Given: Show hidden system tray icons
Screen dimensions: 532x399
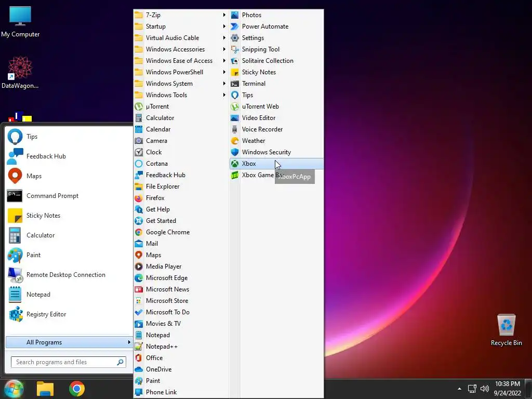Looking at the screenshot, I should [459, 389].
